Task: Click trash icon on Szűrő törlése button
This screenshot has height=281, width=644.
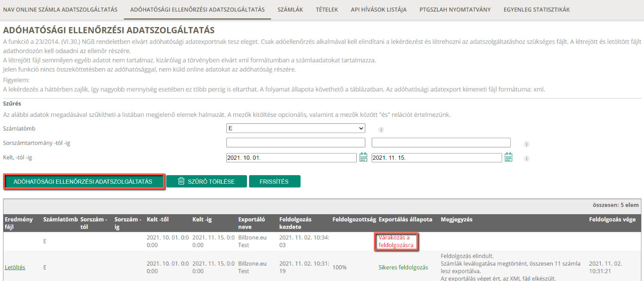Action: click(181, 181)
